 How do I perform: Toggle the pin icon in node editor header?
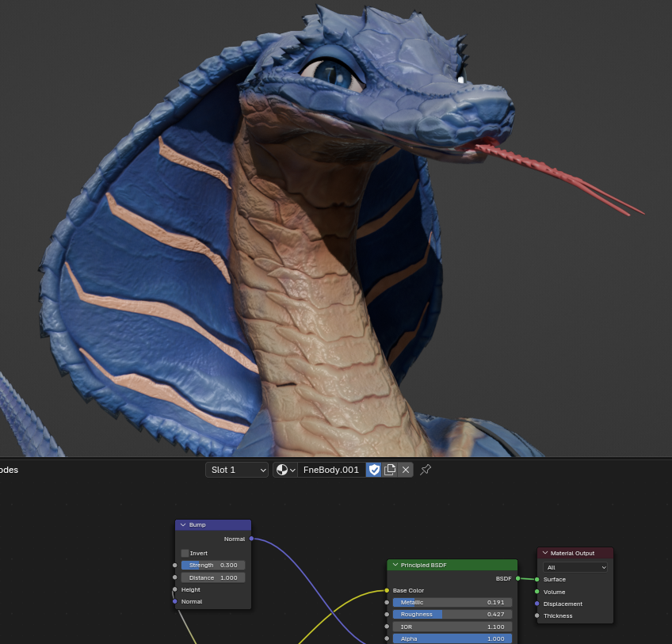click(425, 470)
